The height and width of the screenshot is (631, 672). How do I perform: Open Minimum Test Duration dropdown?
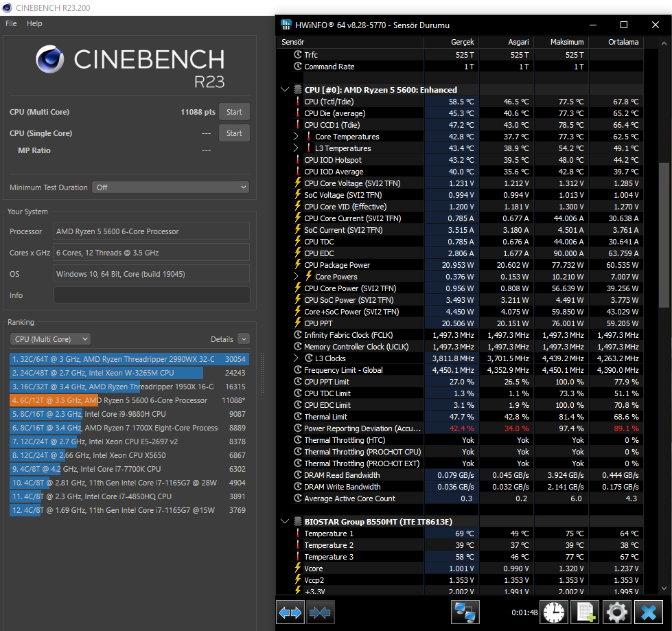coord(170,187)
